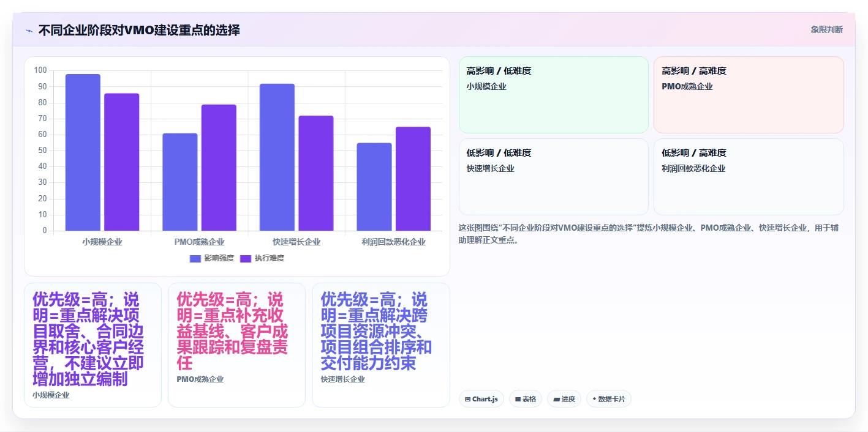Click the 进度 tag text

point(568,399)
